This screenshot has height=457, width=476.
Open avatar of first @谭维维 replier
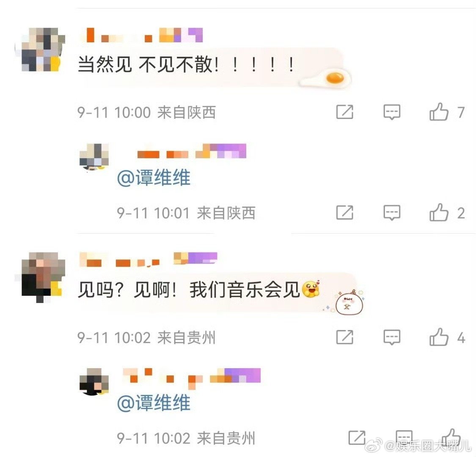click(x=94, y=157)
